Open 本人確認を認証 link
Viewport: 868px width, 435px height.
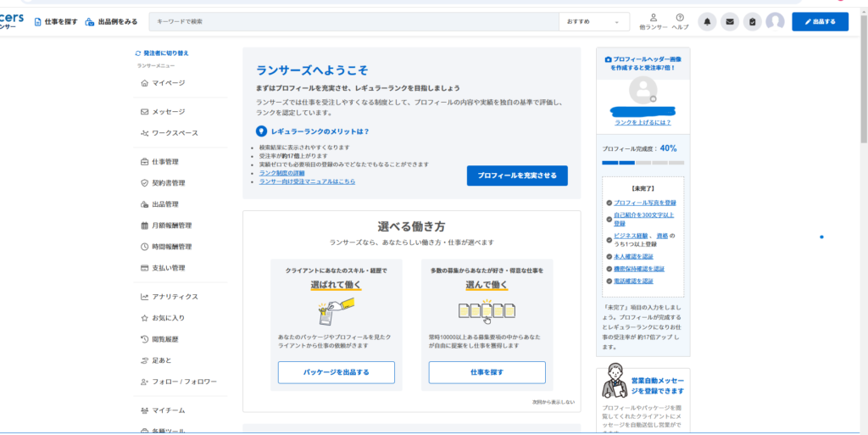[633, 257]
